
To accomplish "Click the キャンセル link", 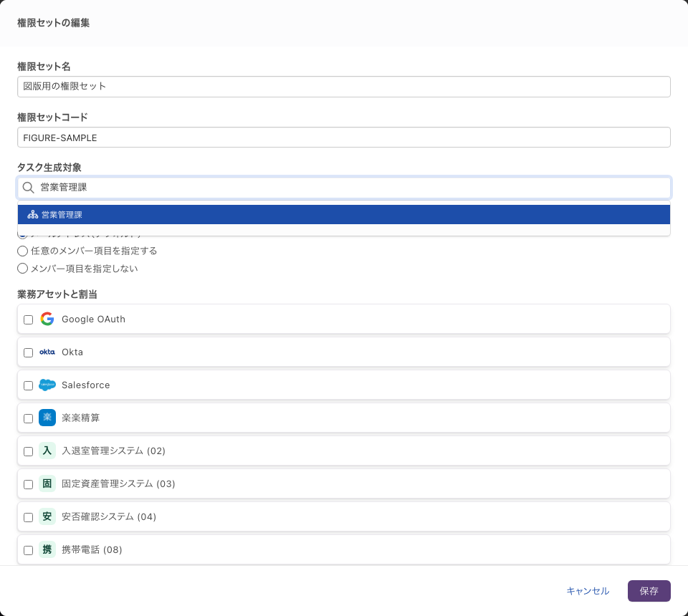I will (588, 591).
